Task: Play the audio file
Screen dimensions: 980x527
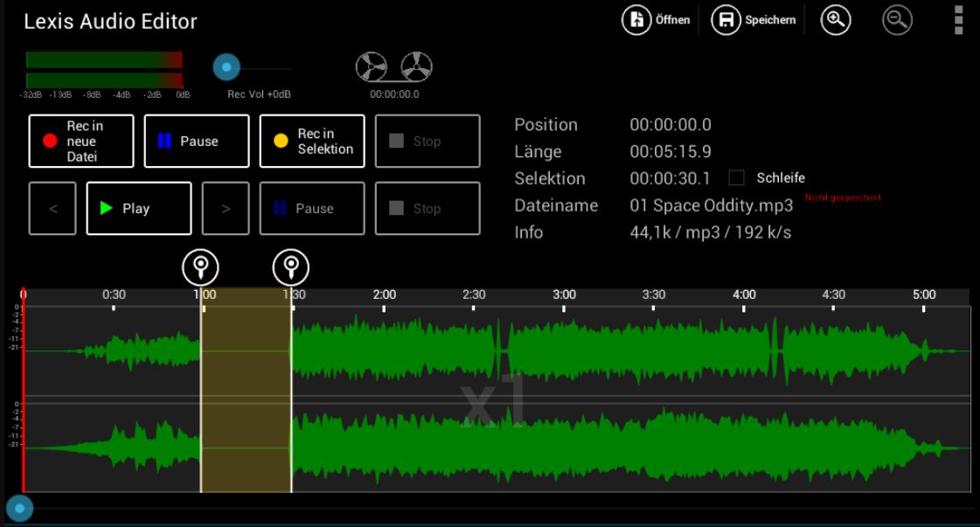Action: click(139, 209)
